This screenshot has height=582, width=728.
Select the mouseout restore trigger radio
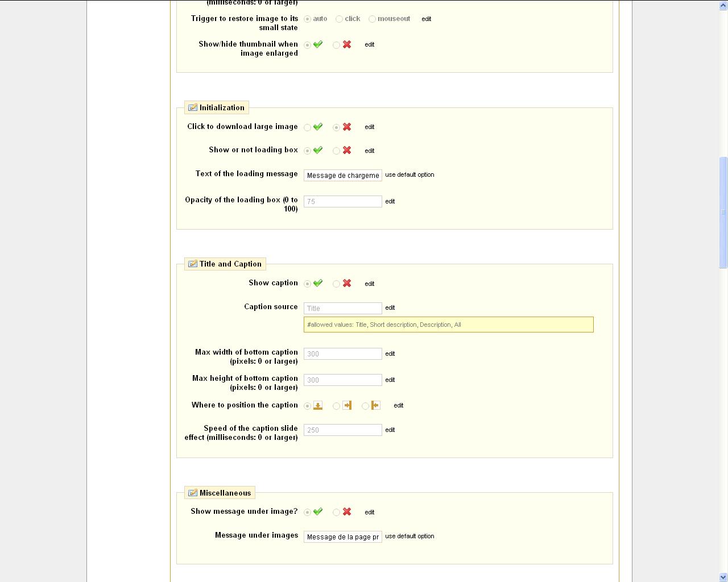click(372, 19)
